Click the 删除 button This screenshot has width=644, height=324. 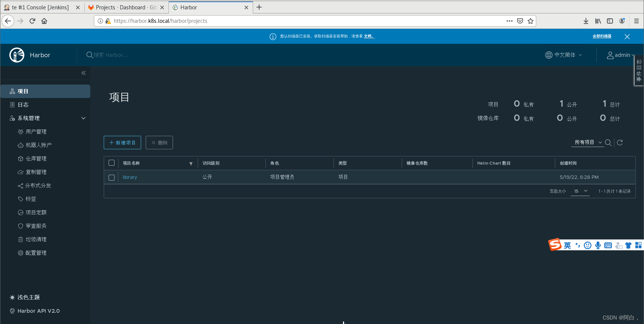pos(159,143)
